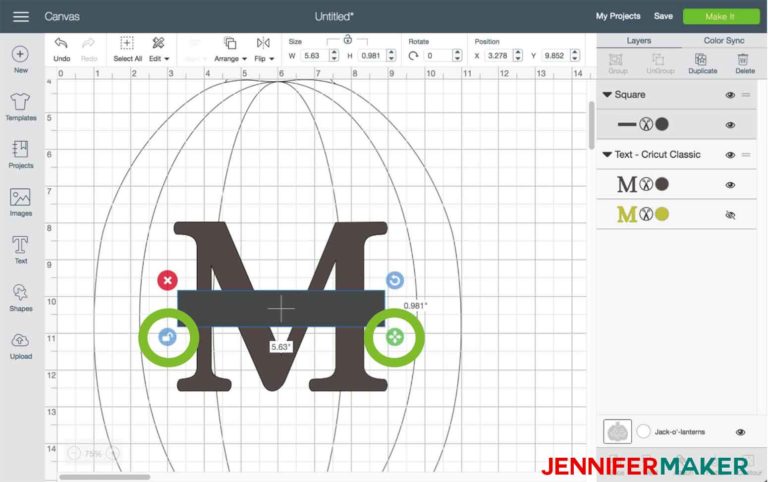The width and height of the screenshot is (768, 482).
Task: Switch to the Color Sync tab
Action: [723, 41]
